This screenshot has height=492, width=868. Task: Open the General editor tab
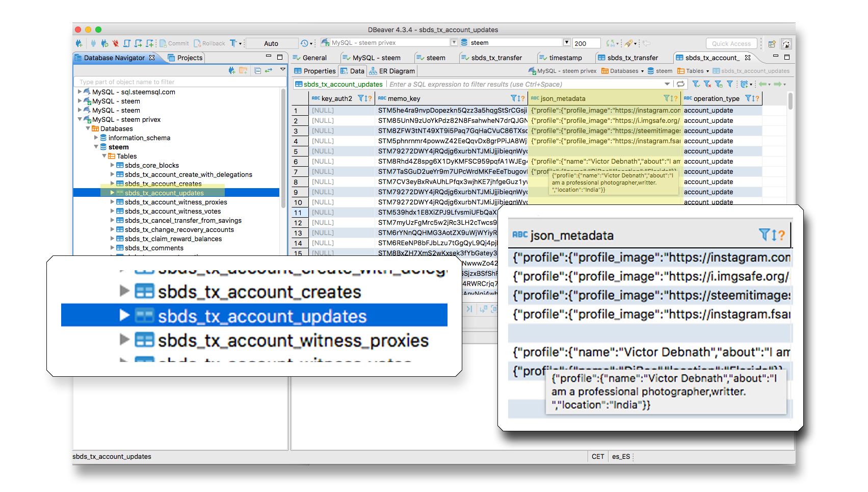[310, 58]
